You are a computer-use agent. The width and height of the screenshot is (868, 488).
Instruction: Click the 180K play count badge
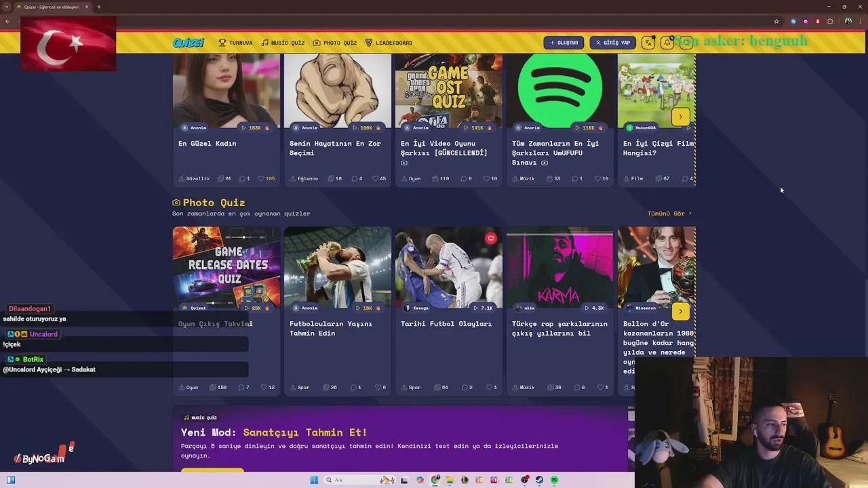pos(367,127)
